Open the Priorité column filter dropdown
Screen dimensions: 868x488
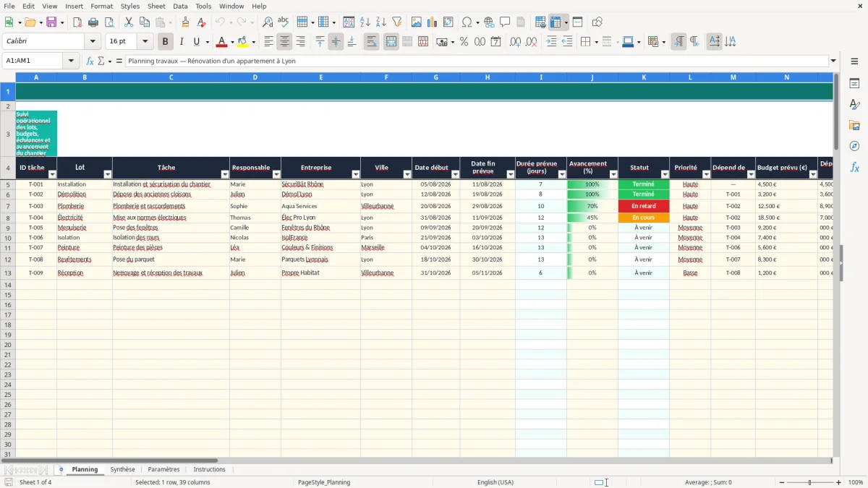(706, 174)
